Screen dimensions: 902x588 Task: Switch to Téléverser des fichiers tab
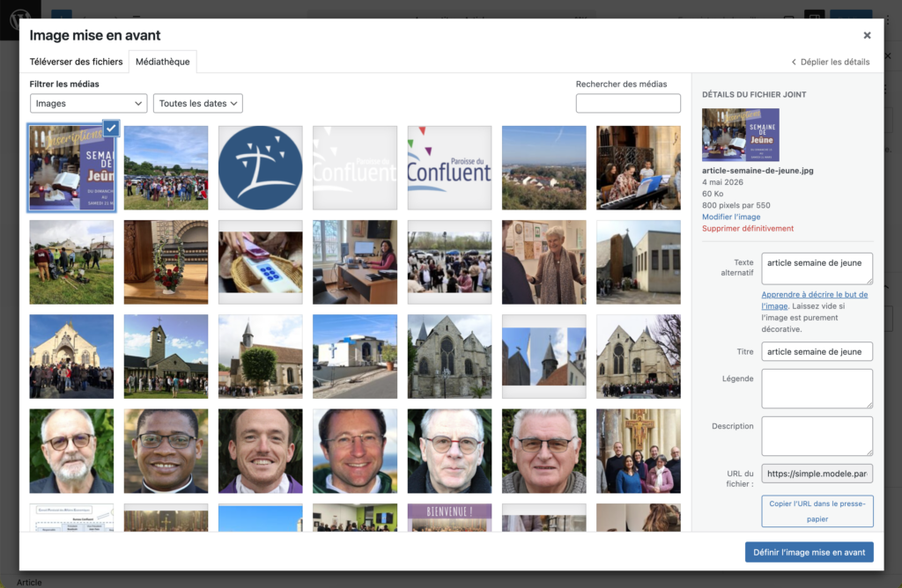[76, 62]
